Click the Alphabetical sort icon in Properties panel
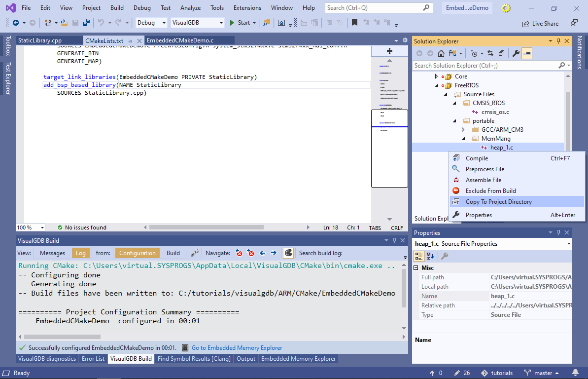This screenshot has width=588, height=379. click(430, 256)
